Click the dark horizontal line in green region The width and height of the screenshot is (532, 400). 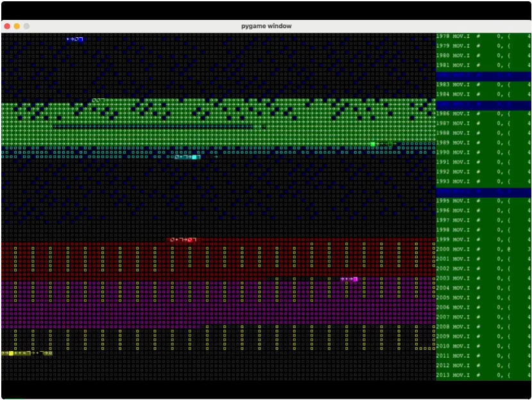(x=153, y=127)
